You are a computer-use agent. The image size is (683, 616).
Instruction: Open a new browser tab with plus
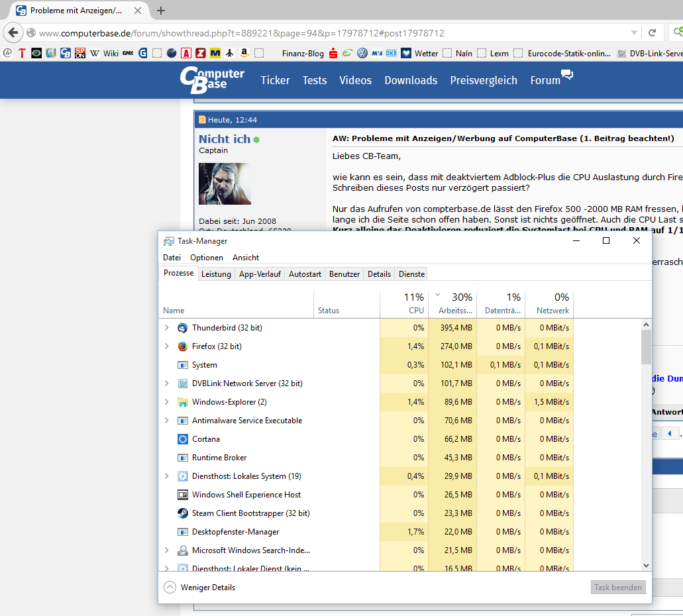[161, 11]
